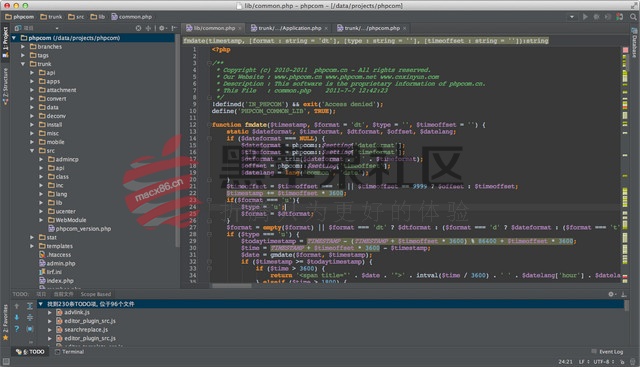Start the Debug bug icon
Image resolution: width=640 pixels, height=367 pixels.
pyautogui.click(x=597, y=17)
